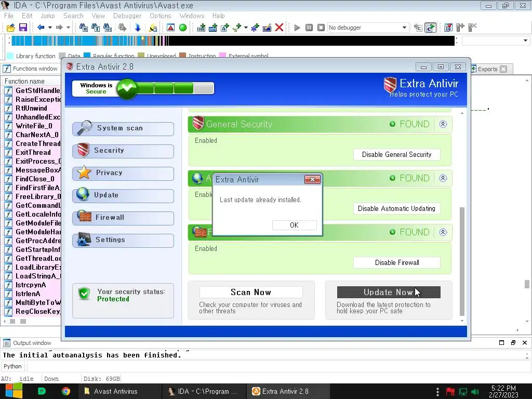
Task: Click Disable Automatic Updating button
Action: (396, 208)
